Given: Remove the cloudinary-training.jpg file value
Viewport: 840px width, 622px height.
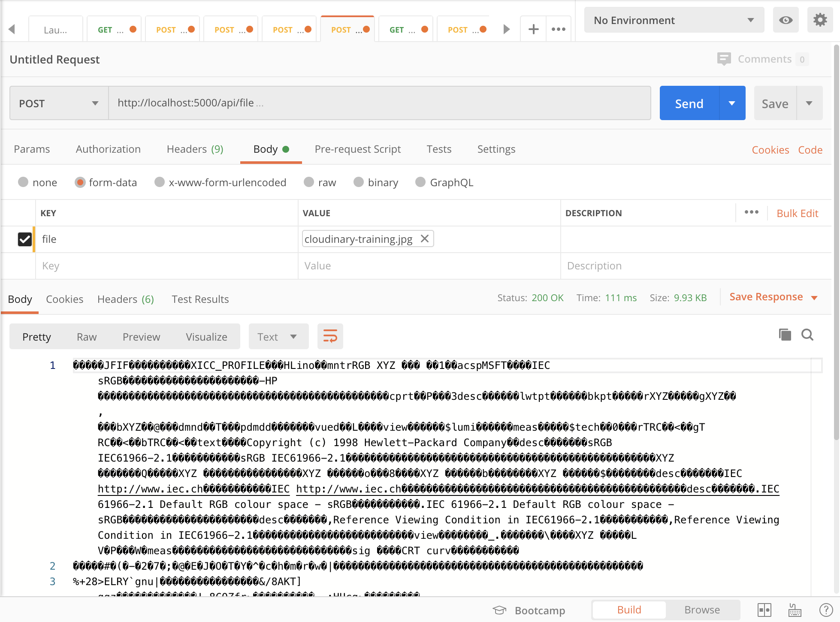Looking at the screenshot, I should tap(424, 239).
